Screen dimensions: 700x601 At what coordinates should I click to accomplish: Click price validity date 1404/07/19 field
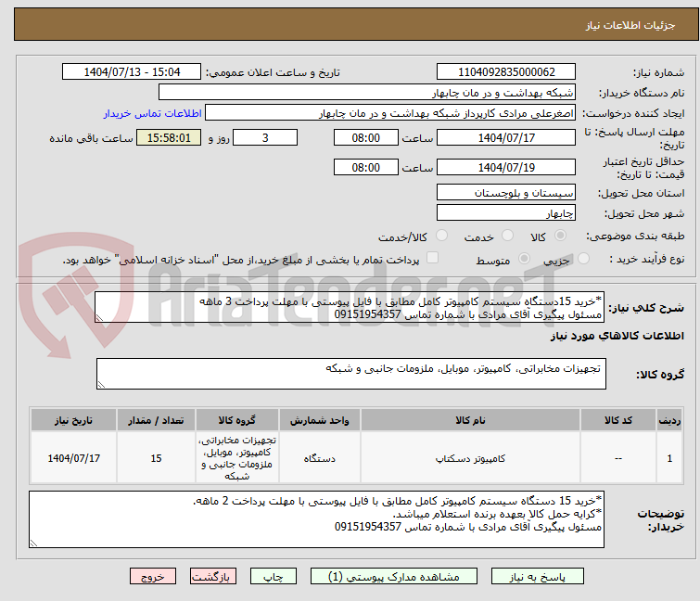tap(506, 168)
